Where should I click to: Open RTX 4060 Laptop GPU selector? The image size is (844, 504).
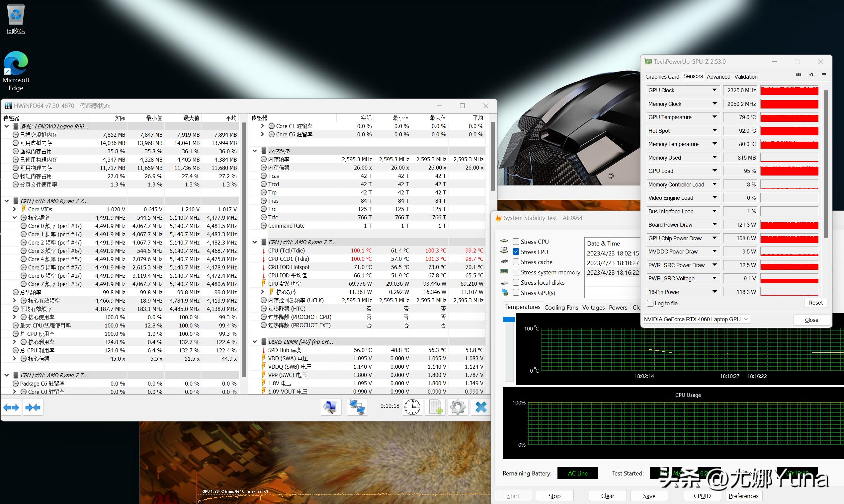pos(696,319)
